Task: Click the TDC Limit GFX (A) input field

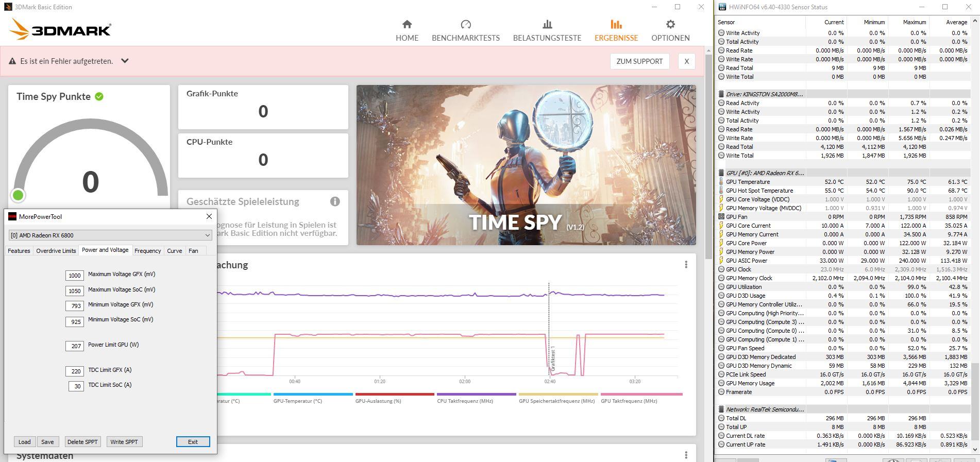Action: coord(75,371)
